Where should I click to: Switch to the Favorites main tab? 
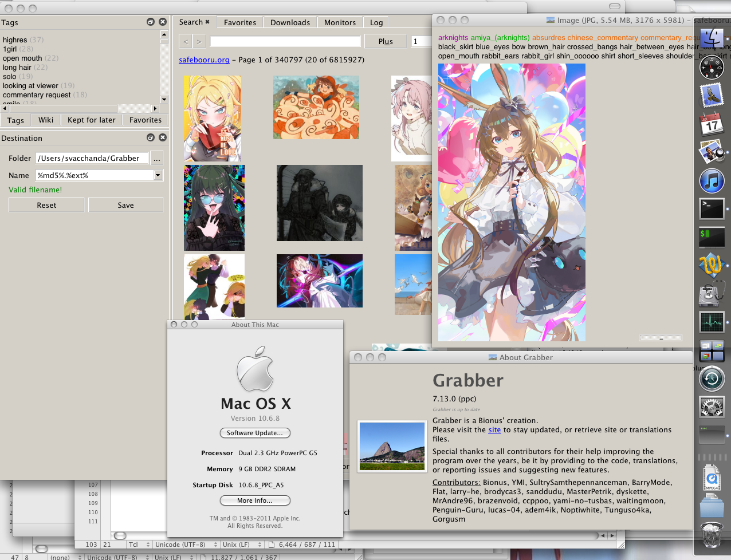(240, 22)
